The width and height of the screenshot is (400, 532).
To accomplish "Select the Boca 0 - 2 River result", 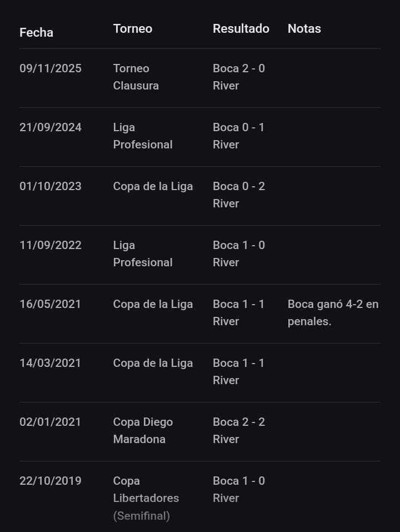I will pyautogui.click(x=238, y=195).
